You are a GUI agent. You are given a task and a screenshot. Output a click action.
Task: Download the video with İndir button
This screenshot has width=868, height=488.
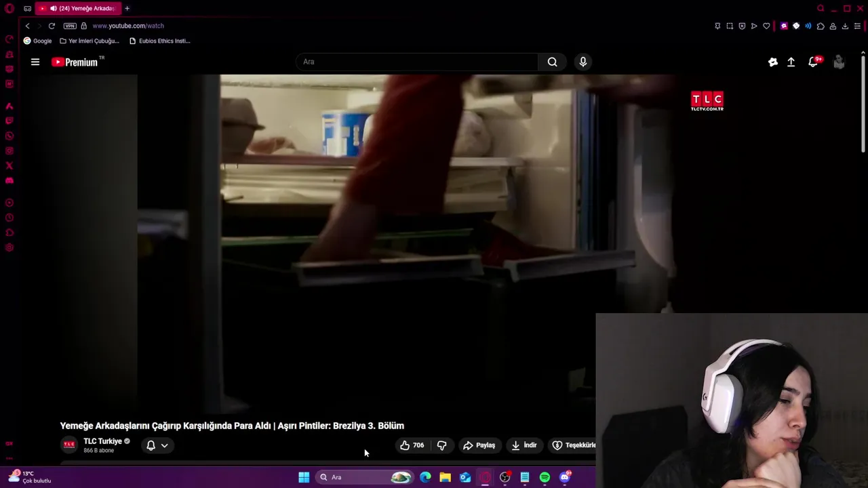[524, 445]
